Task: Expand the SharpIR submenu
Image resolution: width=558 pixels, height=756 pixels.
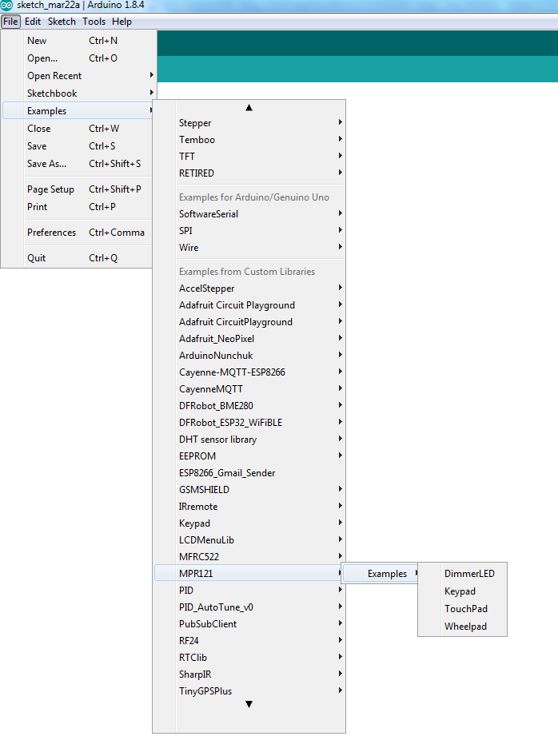Action: [249, 674]
